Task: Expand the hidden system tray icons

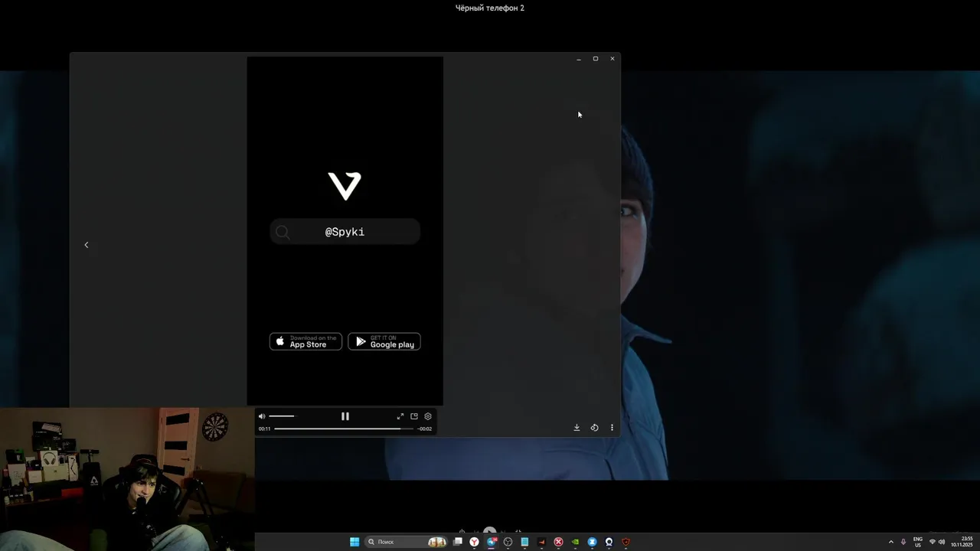Action: pyautogui.click(x=890, y=542)
